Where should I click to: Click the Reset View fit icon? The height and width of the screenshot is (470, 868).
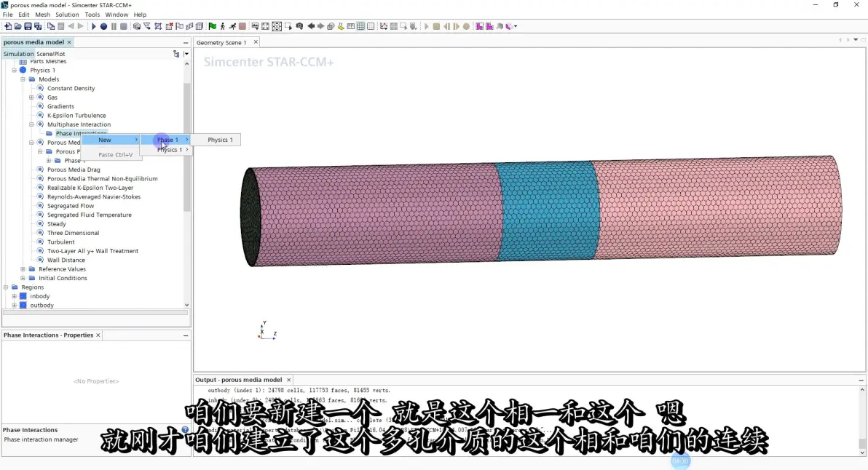tap(277, 26)
